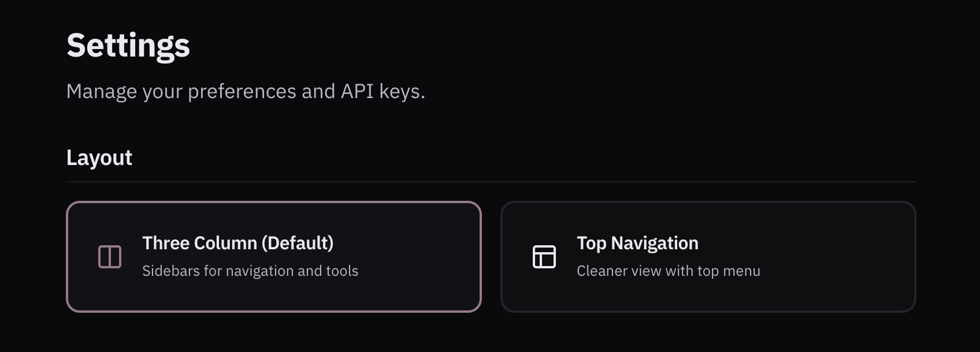Click the Layout section heading
The width and height of the screenshot is (980, 352).
tap(99, 158)
